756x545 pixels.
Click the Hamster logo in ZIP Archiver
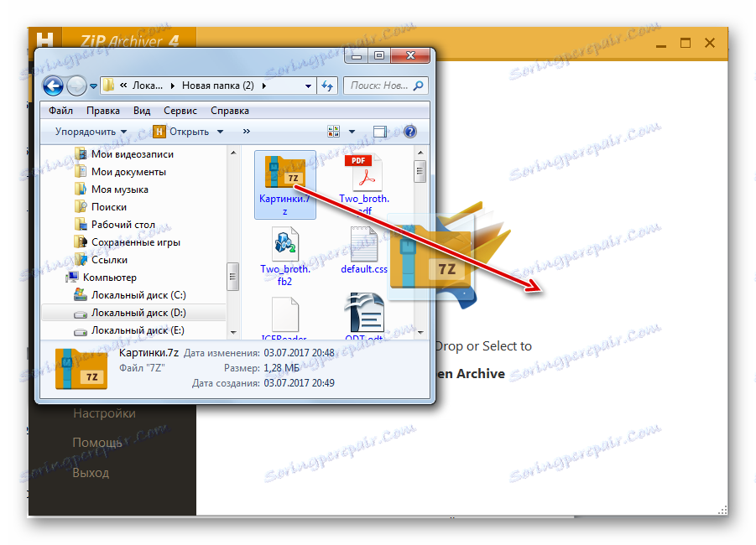point(44,38)
